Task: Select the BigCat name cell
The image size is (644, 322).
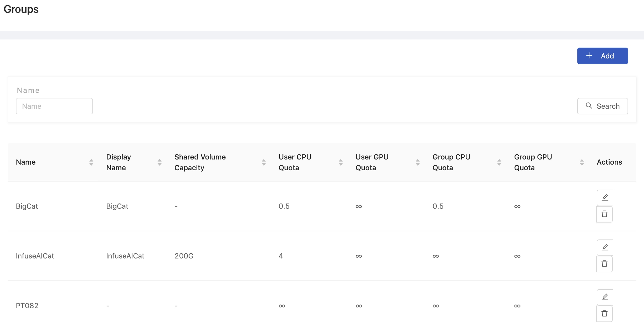Action: [27, 206]
